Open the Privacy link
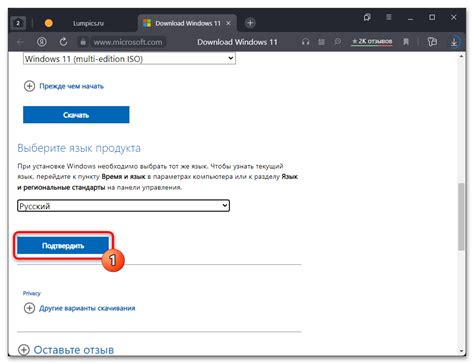This screenshot has width=474, height=364. [x=32, y=293]
